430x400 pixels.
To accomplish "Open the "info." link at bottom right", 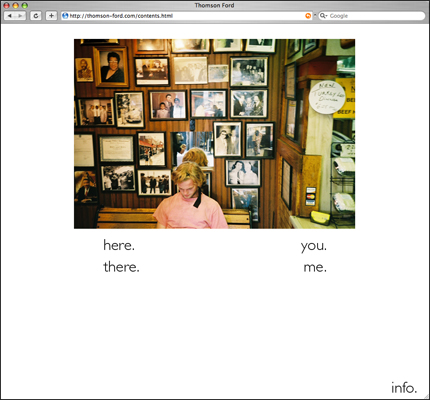I will pyautogui.click(x=404, y=388).
